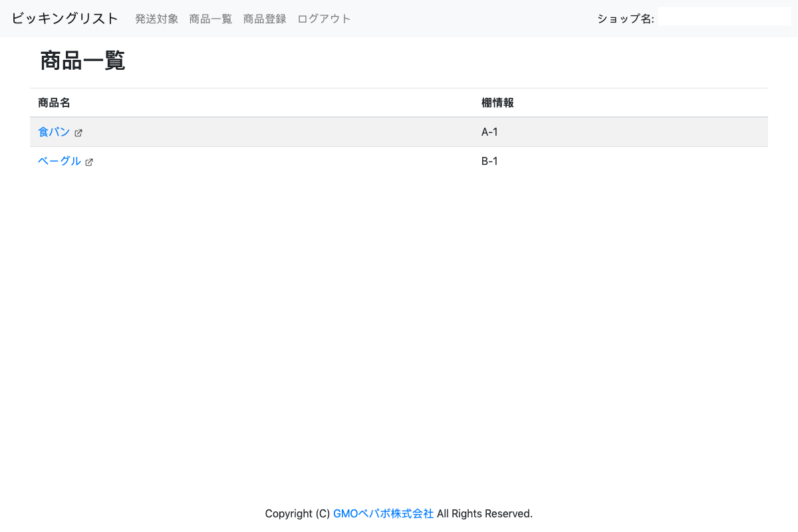Click the ピッキングリスト brand title
Image resolution: width=798 pixels, height=532 pixels.
click(x=65, y=19)
